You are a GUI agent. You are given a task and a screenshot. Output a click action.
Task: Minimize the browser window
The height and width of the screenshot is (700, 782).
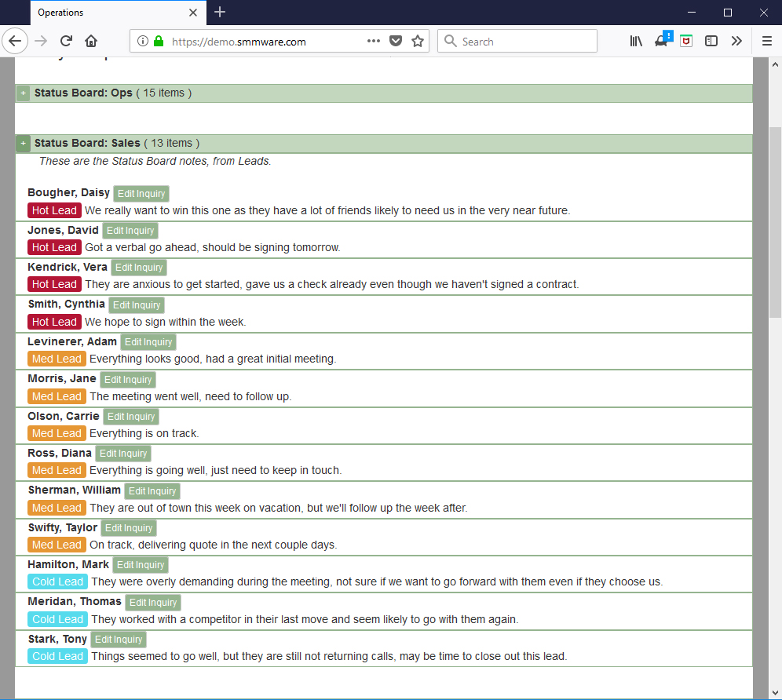tap(691, 12)
